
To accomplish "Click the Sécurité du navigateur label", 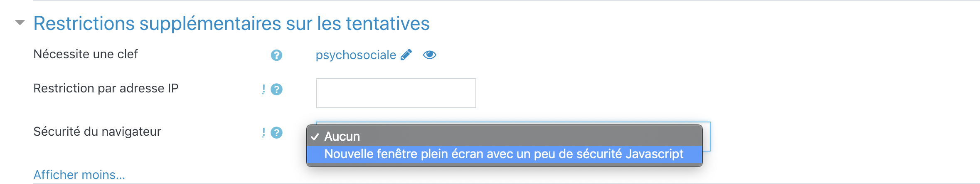I will tap(97, 132).
